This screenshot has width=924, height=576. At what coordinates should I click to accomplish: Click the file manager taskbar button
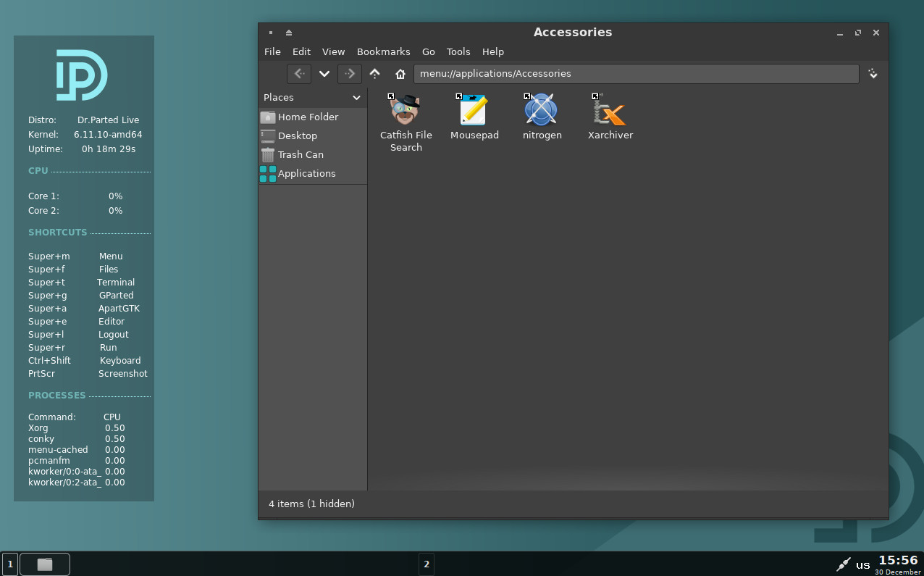click(x=45, y=564)
